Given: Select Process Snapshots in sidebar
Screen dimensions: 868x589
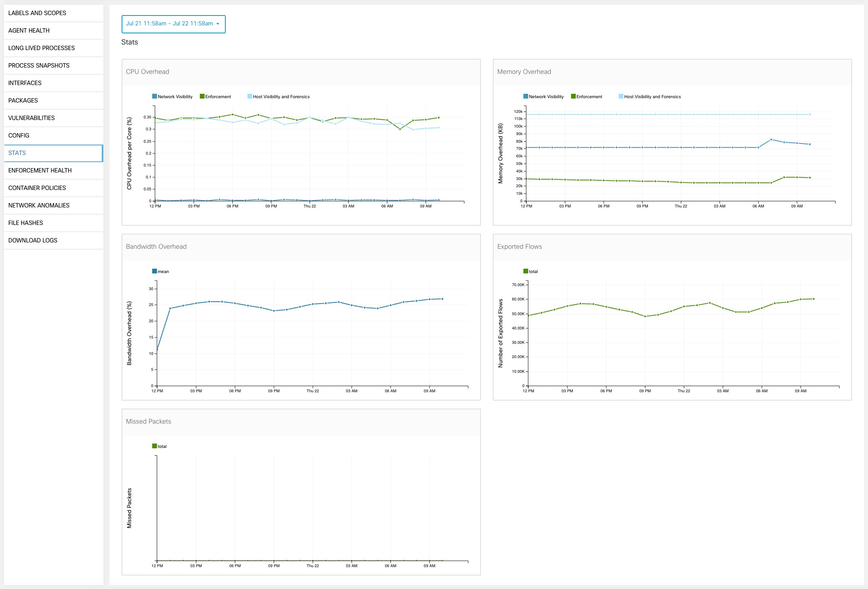Looking at the screenshot, I should coord(54,66).
